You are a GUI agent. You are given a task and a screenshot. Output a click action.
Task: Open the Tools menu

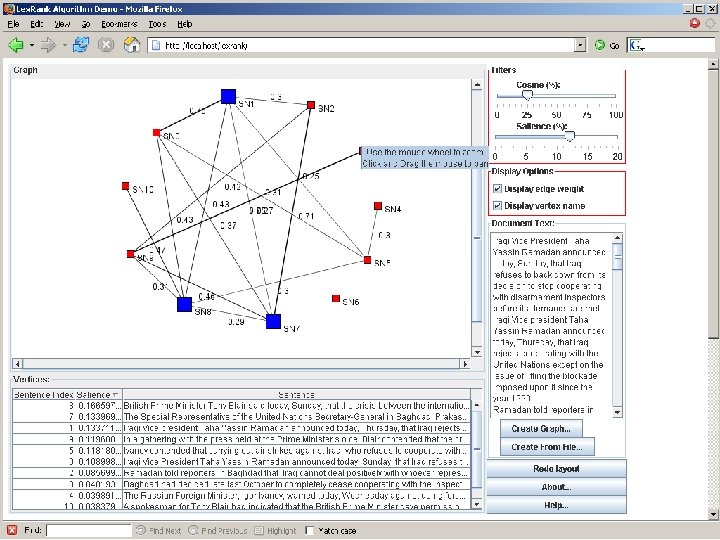coord(157,24)
